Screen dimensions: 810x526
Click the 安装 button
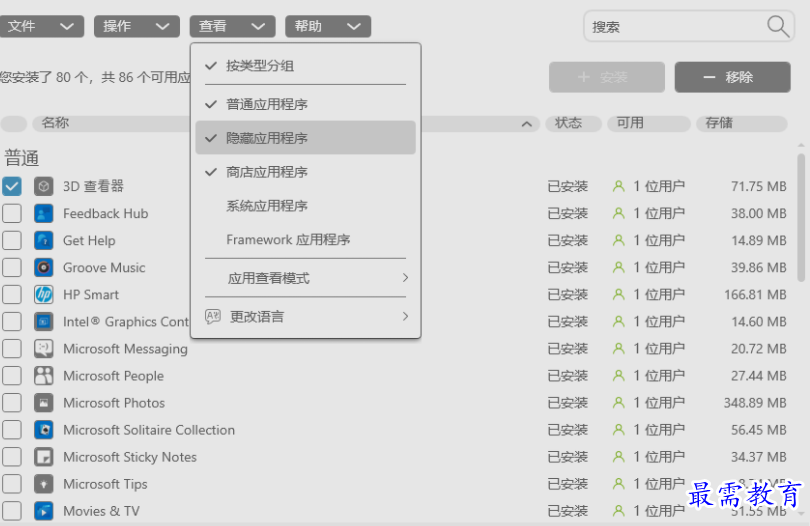click(x=606, y=77)
